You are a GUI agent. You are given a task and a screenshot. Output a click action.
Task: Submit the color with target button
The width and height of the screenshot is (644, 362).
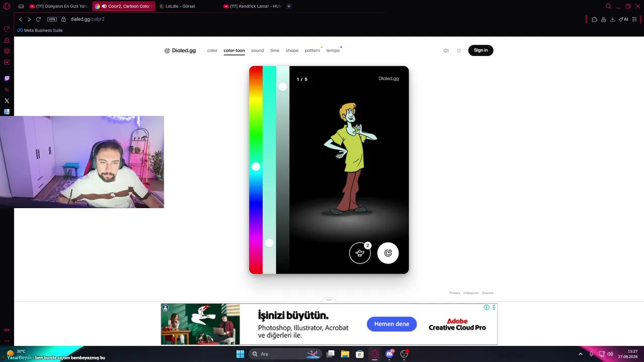point(388,253)
